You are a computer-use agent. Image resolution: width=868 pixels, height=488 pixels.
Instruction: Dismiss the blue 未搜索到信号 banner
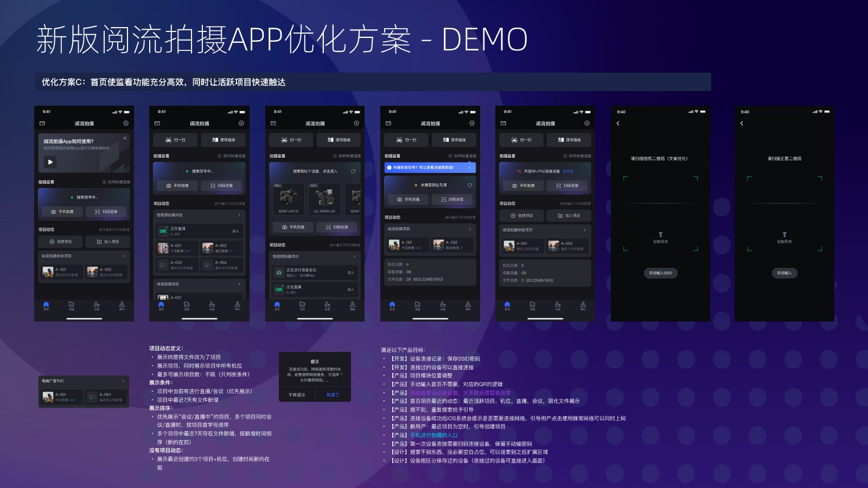tap(469, 168)
